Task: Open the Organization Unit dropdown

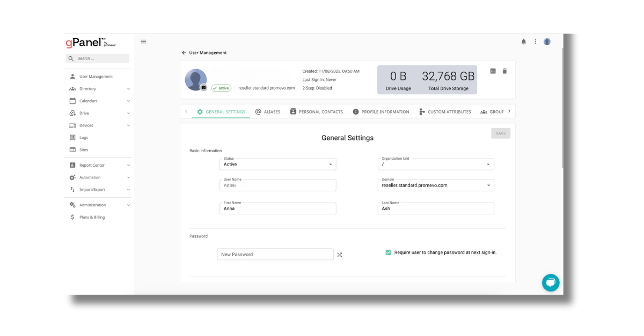Action: pyautogui.click(x=488, y=164)
